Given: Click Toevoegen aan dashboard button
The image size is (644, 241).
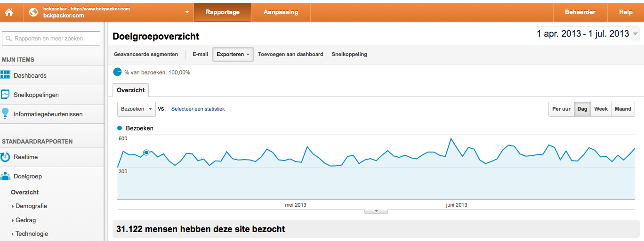Looking at the screenshot, I should tap(290, 54).
